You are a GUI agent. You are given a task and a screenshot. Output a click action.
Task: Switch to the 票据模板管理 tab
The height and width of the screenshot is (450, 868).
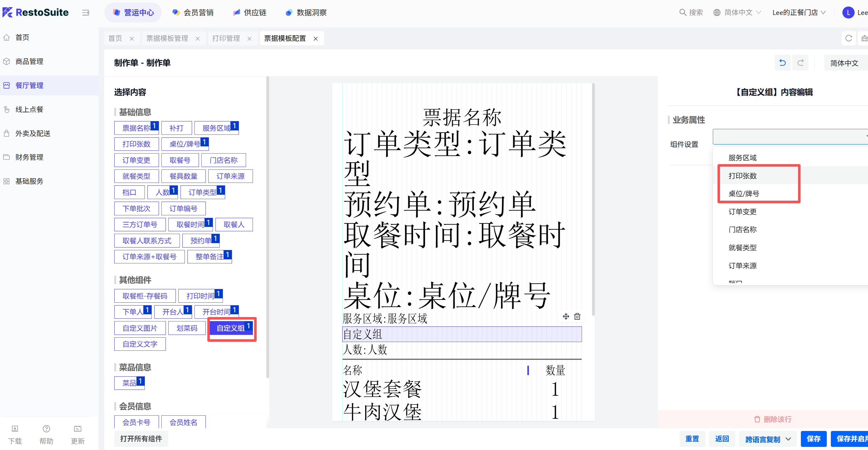click(x=167, y=38)
